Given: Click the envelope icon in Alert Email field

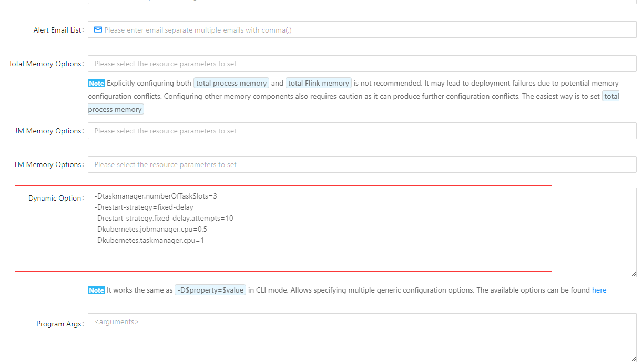Looking at the screenshot, I should tap(98, 30).
